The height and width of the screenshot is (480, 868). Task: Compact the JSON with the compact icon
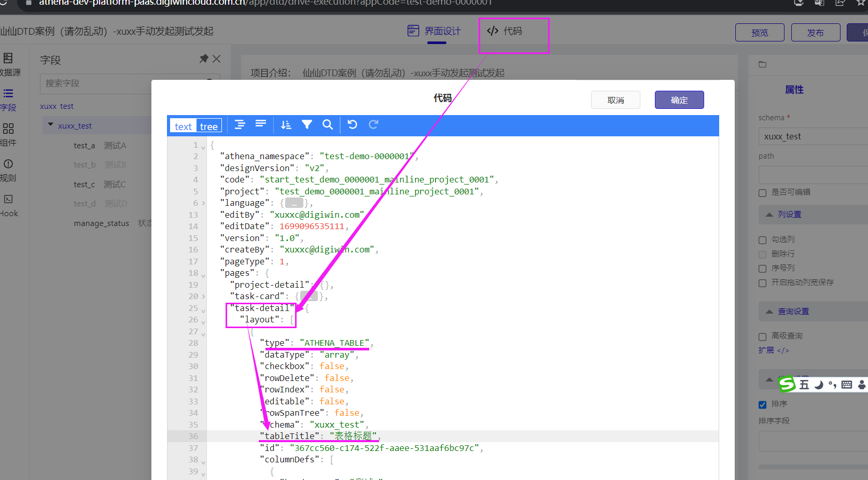[261, 124]
